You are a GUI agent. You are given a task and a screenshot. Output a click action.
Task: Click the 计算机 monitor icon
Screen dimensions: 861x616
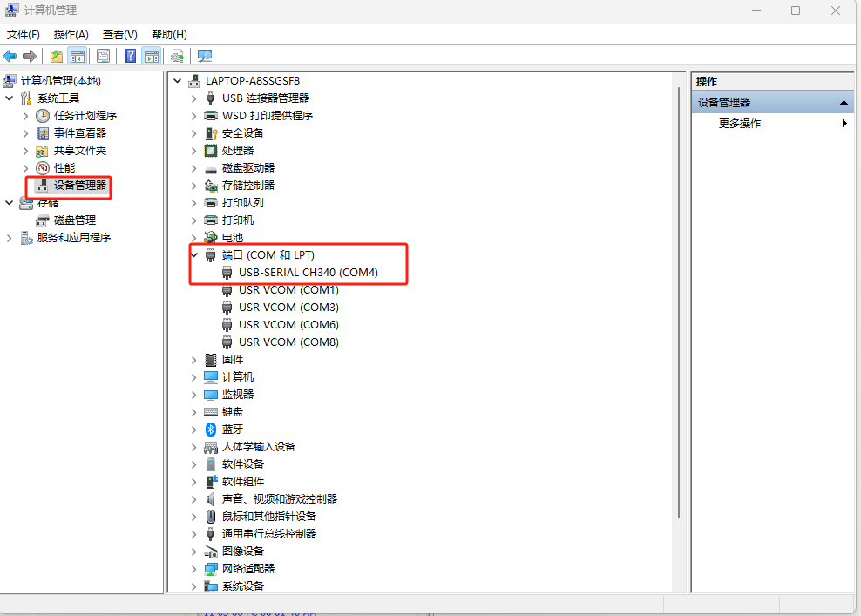[x=211, y=377]
